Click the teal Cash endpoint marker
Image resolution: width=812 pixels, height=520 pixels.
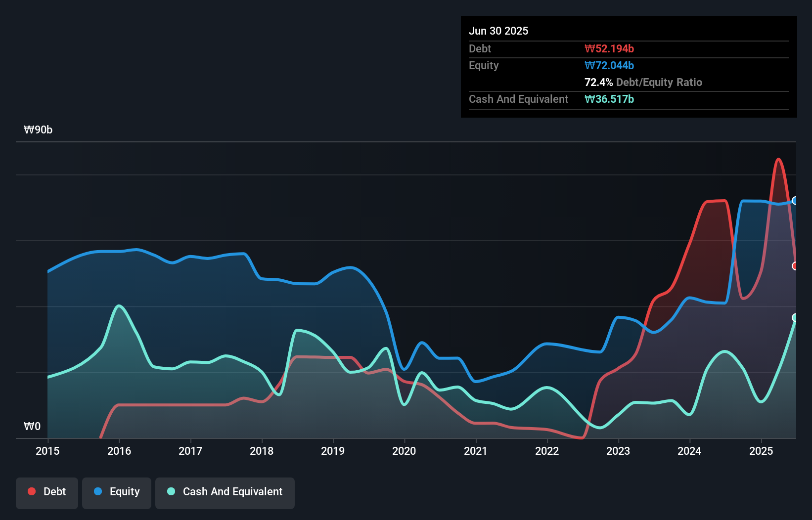(x=795, y=317)
